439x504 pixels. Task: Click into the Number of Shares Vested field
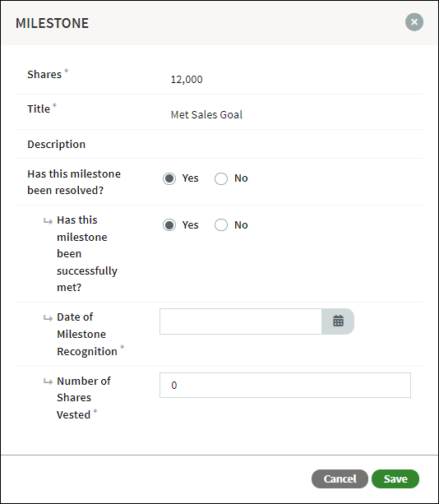point(285,385)
